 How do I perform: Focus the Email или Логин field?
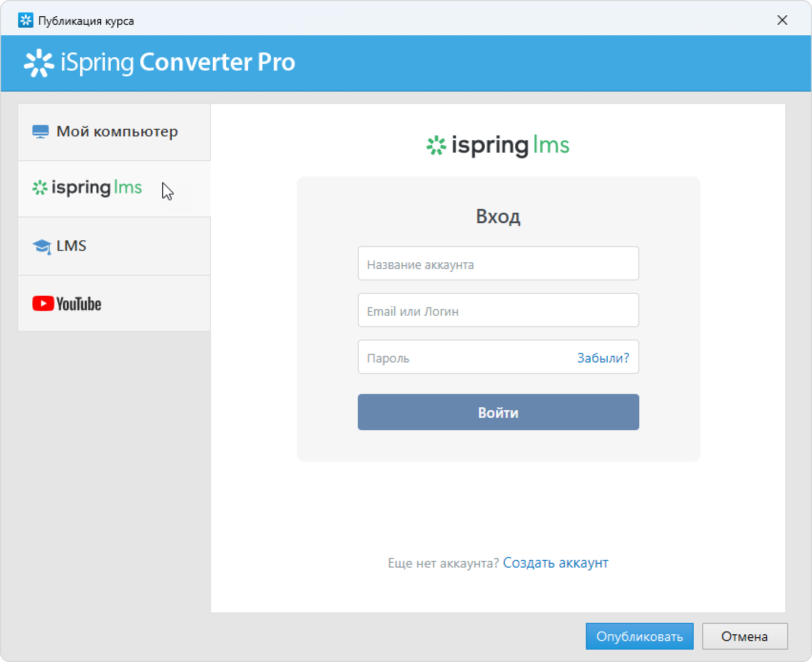[x=498, y=310]
